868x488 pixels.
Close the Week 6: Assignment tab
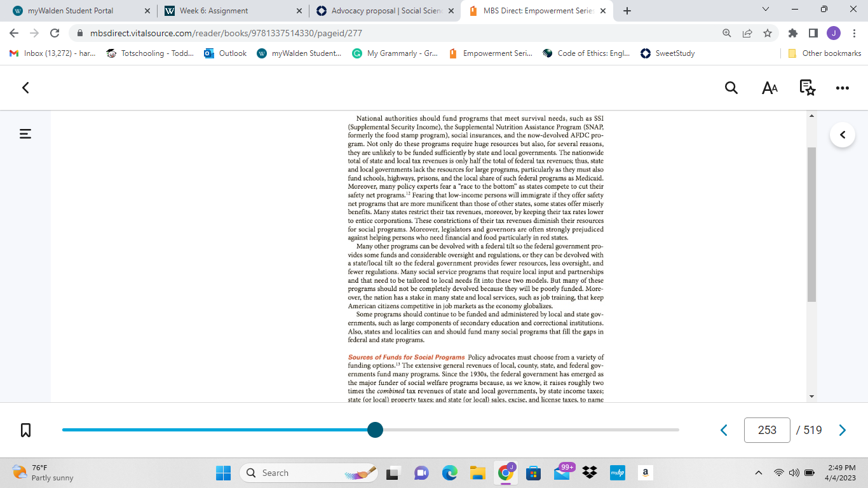tap(299, 11)
